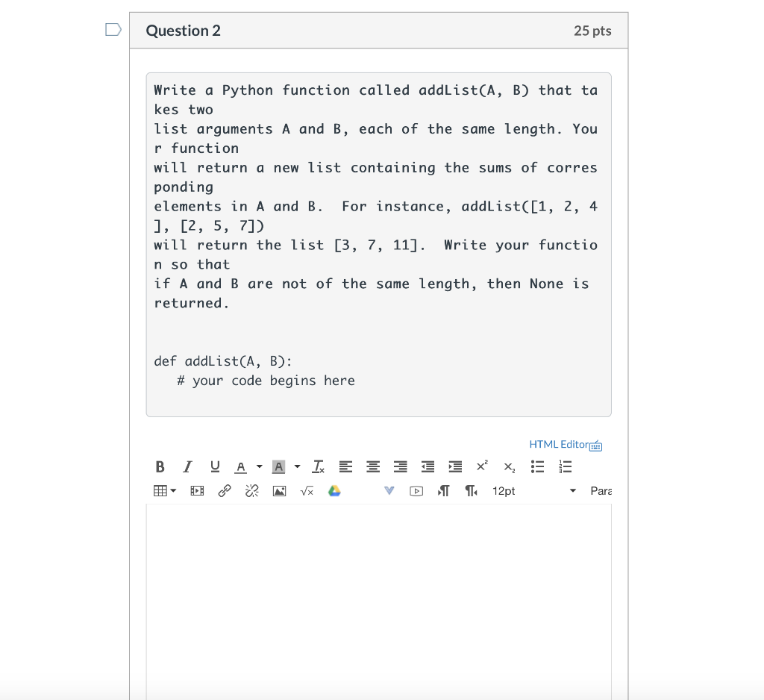Apply superscript formatting

[x=482, y=466]
